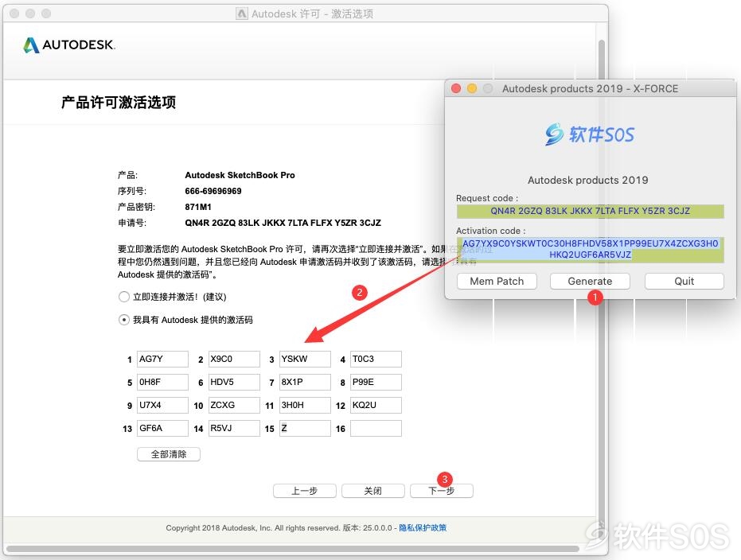Click the empty activation code field 16
The width and height of the screenshot is (741, 560).
tap(376, 428)
